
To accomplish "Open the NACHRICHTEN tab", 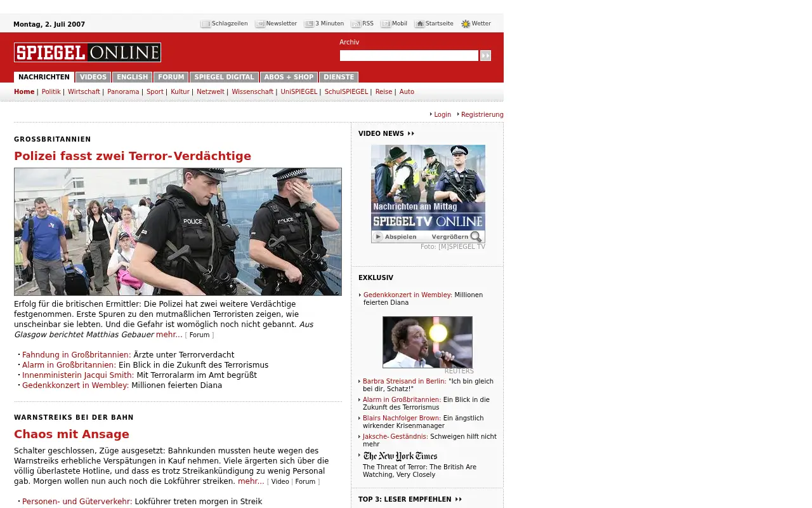I will [x=44, y=77].
